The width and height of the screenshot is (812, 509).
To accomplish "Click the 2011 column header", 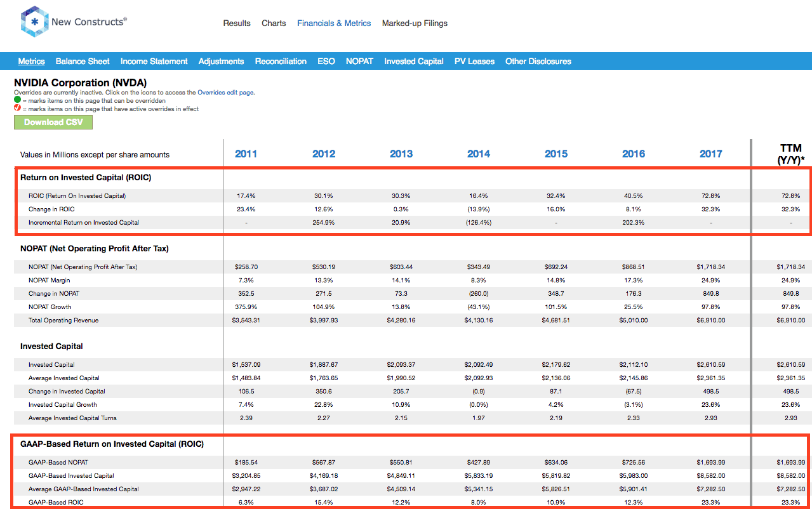I will click(x=246, y=154).
